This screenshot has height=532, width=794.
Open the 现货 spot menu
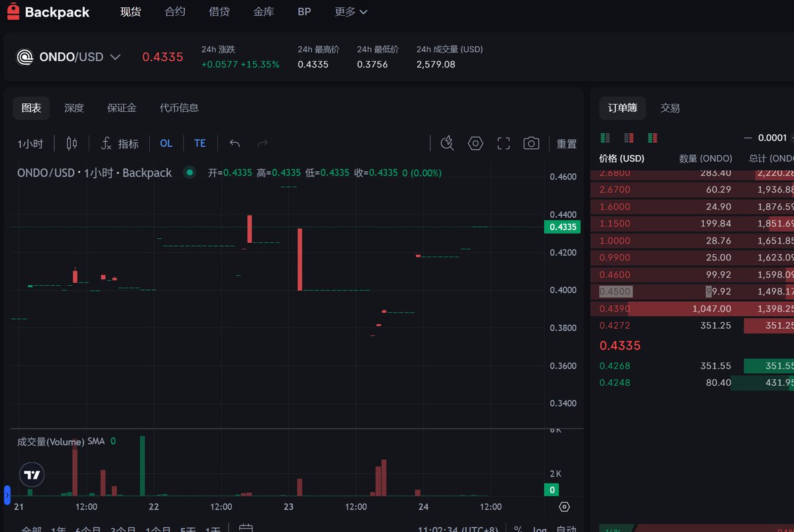click(130, 12)
